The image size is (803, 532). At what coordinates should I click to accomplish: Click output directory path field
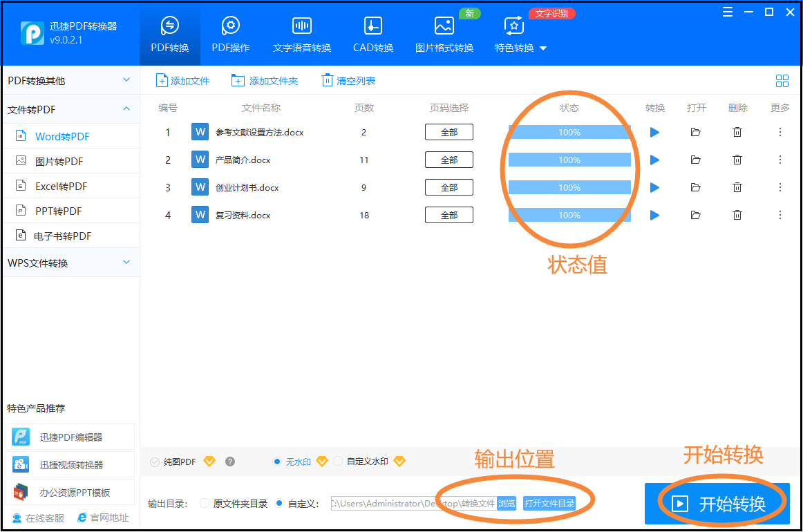click(413, 503)
